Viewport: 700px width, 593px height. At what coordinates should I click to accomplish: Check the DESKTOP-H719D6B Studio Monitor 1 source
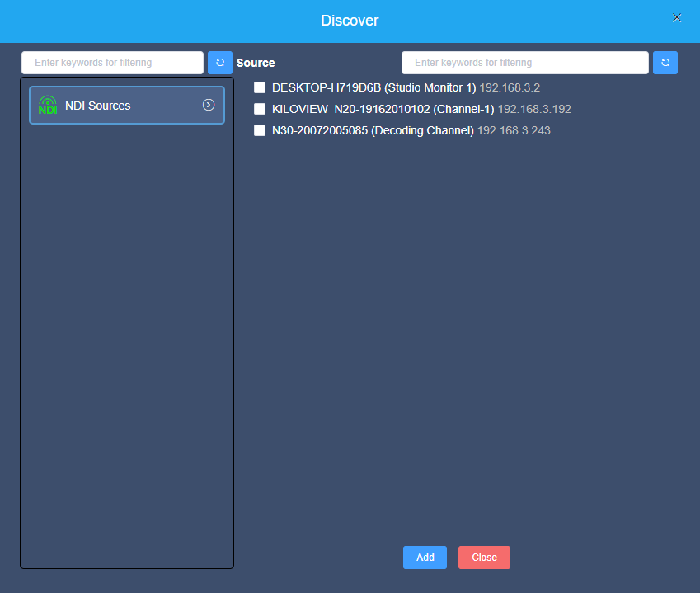[x=260, y=87]
